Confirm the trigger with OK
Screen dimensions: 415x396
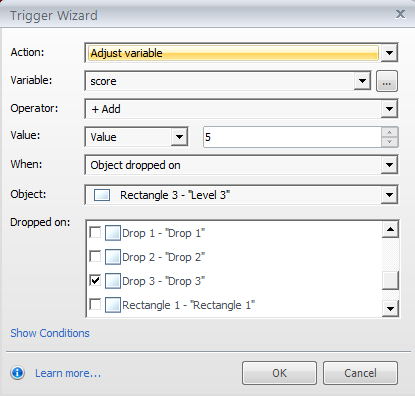click(279, 373)
